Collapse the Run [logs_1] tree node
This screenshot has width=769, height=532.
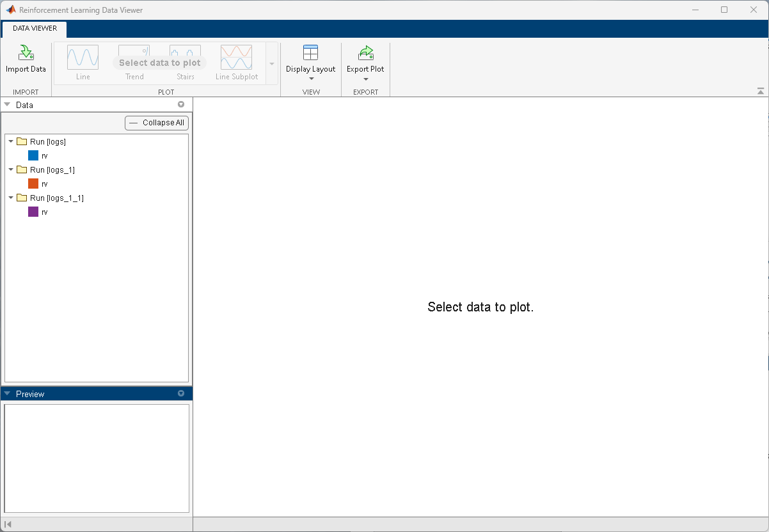click(x=11, y=169)
